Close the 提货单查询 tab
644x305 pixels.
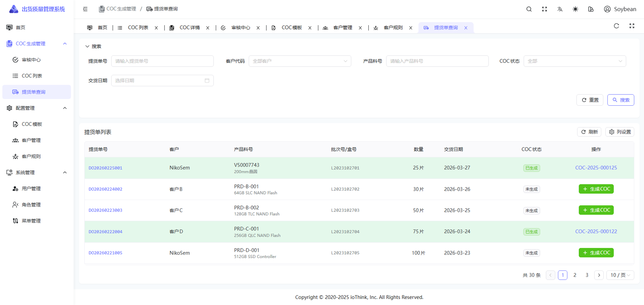point(466,28)
